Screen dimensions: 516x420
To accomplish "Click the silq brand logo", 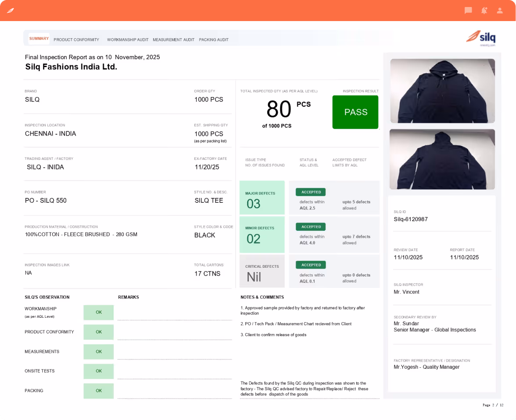I will 481,38.
